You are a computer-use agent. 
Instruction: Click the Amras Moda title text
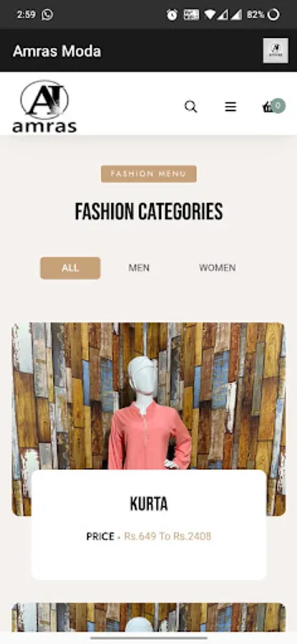[57, 52]
